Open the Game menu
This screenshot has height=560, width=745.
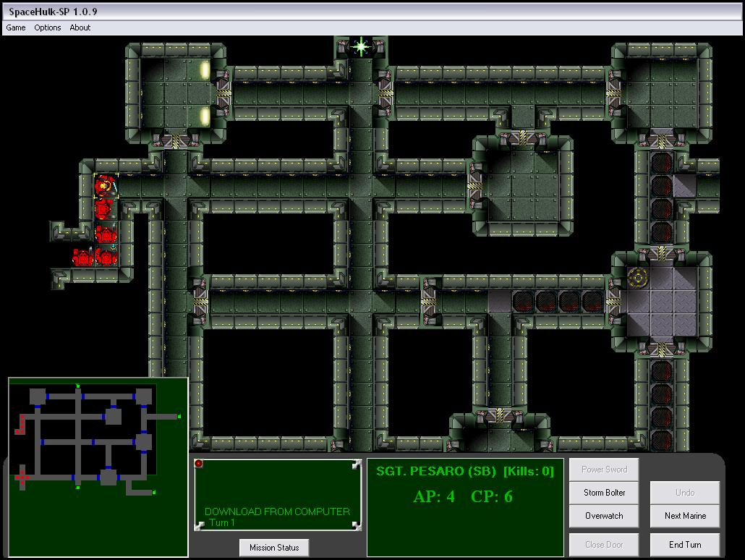[16, 27]
